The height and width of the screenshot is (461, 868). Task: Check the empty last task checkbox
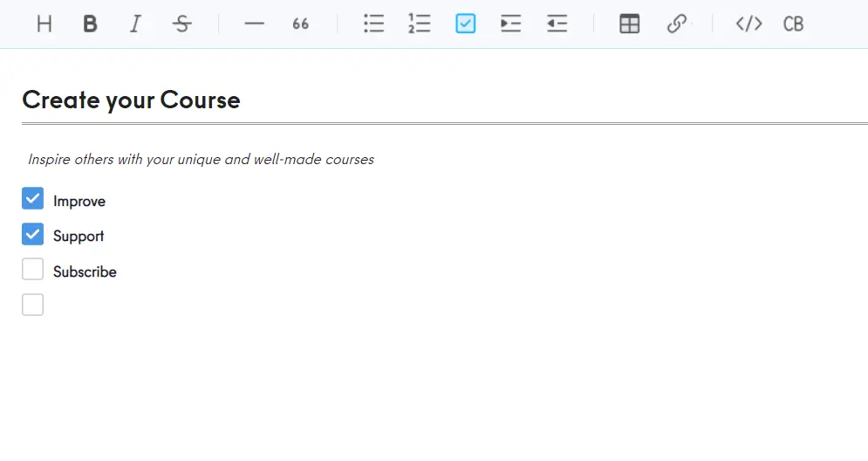tap(32, 305)
